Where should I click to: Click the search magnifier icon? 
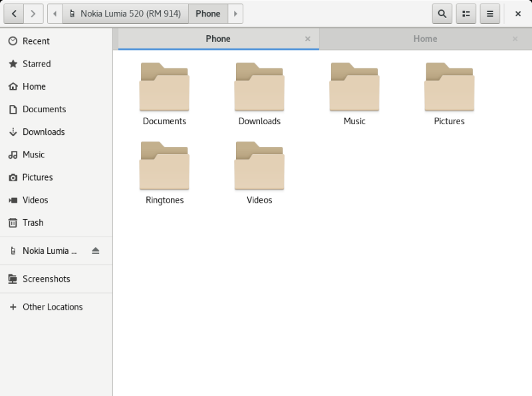442,13
